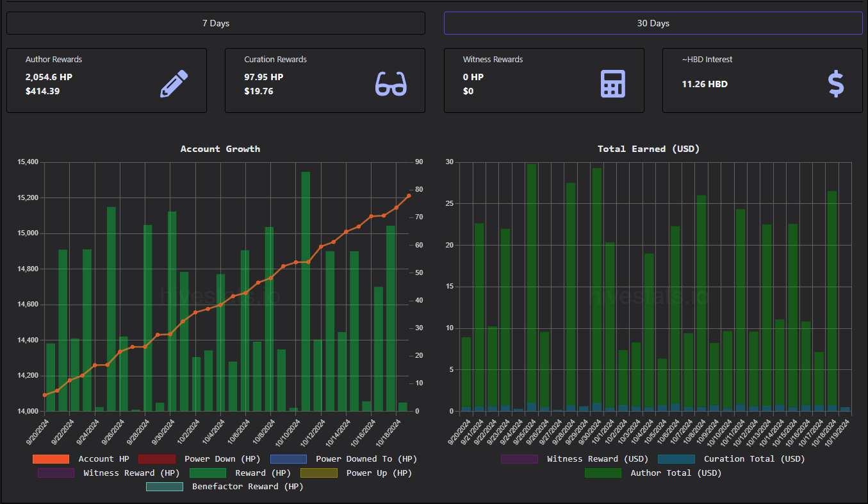Click the first Account HP line point

click(45, 395)
